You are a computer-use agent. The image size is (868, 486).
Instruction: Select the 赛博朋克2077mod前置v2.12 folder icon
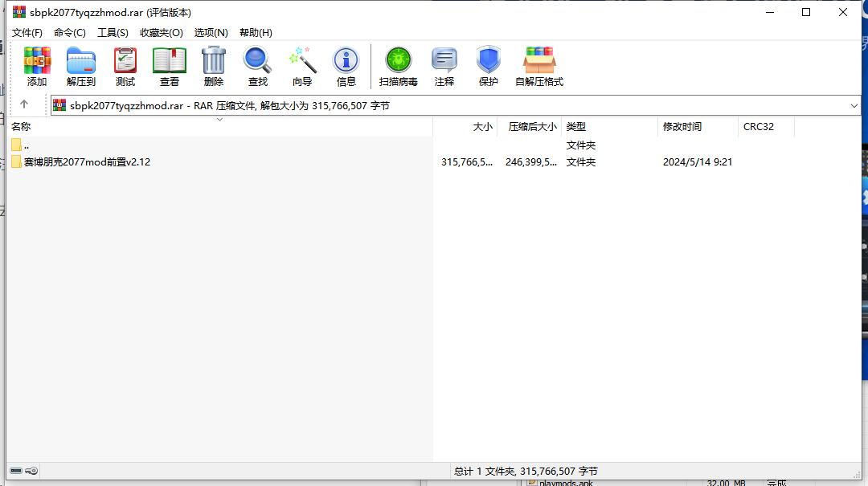click(x=17, y=161)
